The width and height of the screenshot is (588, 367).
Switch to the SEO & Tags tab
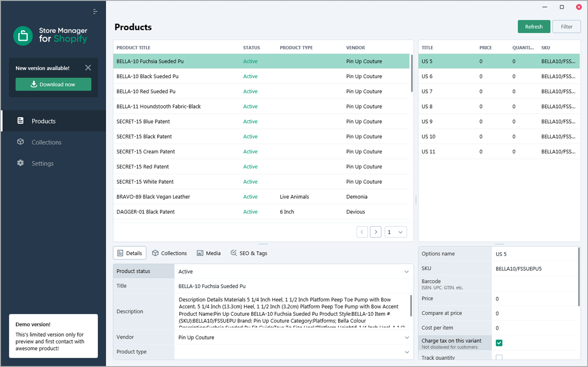click(249, 253)
